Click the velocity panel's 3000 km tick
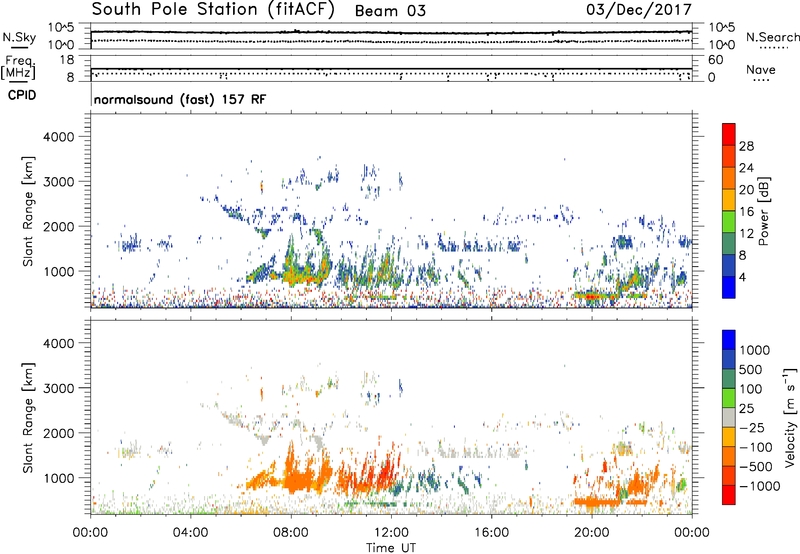The width and height of the screenshot is (800, 554). [x=59, y=388]
